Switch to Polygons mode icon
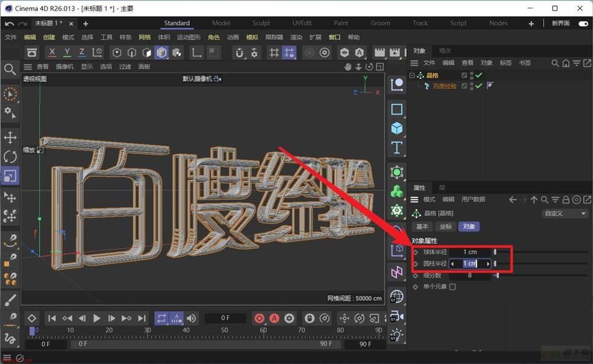593x364 pixels. (x=146, y=53)
